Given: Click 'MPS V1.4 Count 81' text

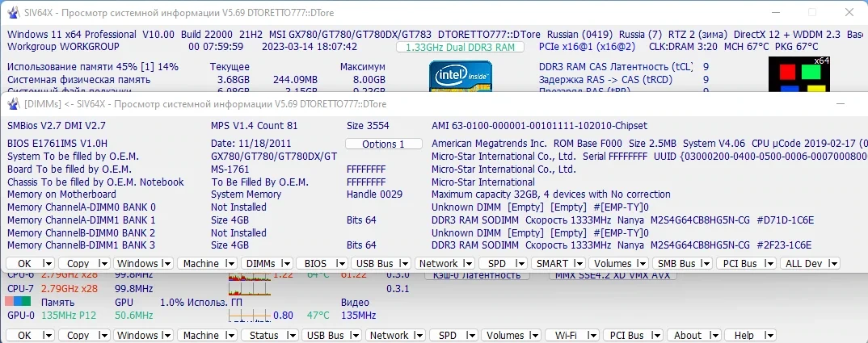Looking at the screenshot, I should tap(255, 126).
